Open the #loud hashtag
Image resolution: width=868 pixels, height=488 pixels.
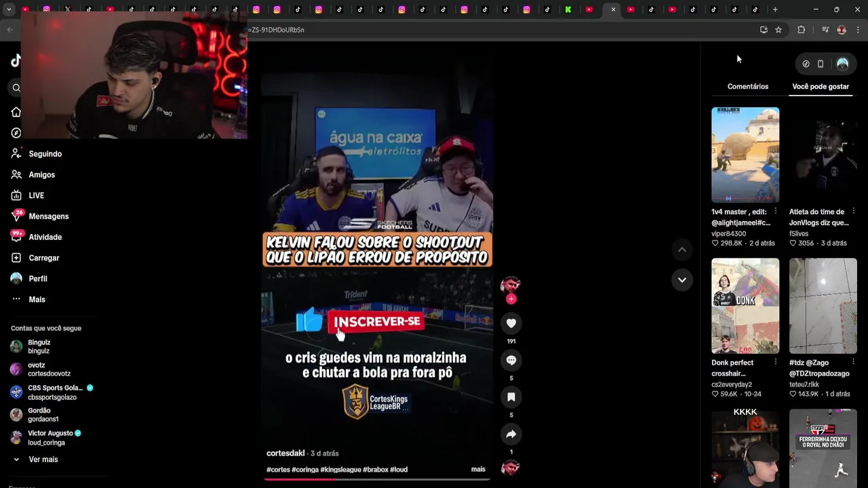tap(399, 469)
